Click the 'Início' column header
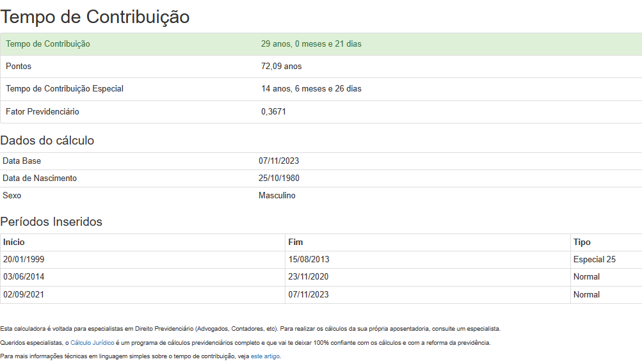This screenshot has width=642, height=364. pos(14,242)
